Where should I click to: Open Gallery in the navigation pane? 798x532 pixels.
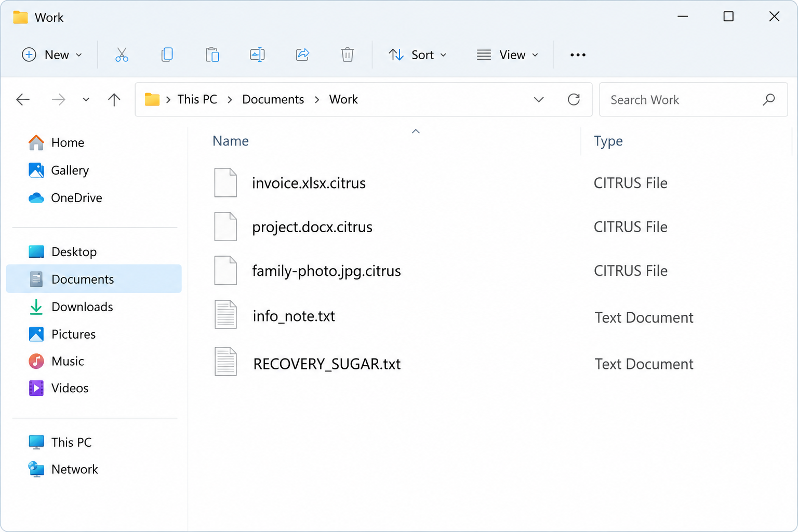click(94, 170)
